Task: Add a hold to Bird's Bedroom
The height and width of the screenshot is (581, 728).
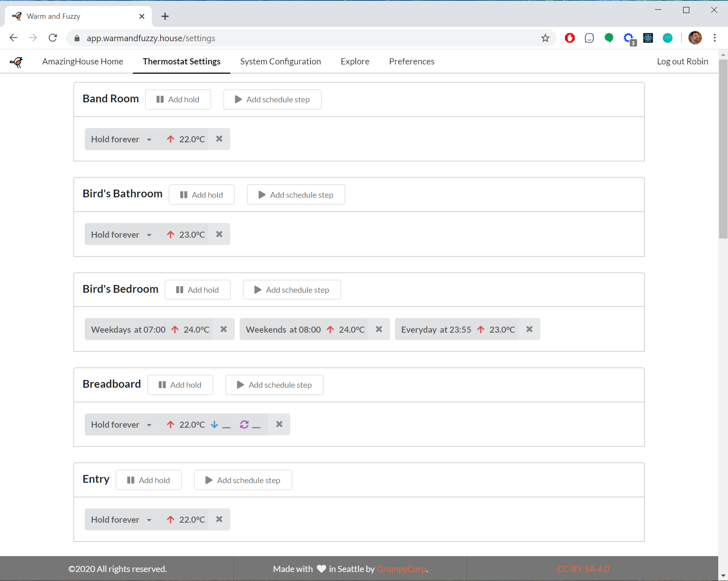Action: (x=198, y=290)
